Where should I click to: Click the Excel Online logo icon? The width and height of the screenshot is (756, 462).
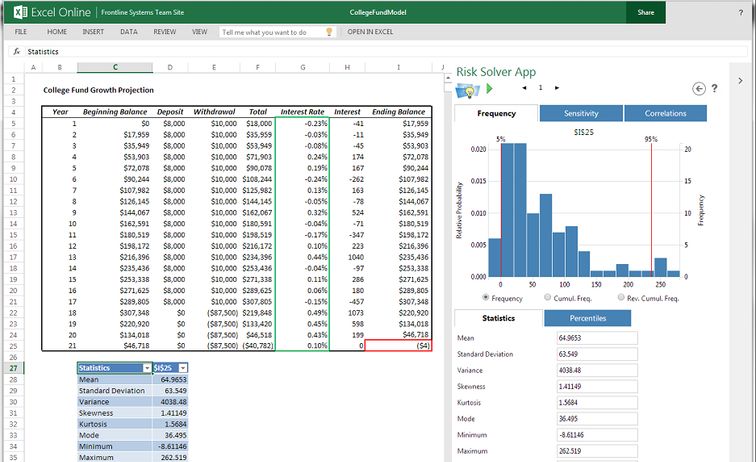(x=19, y=13)
